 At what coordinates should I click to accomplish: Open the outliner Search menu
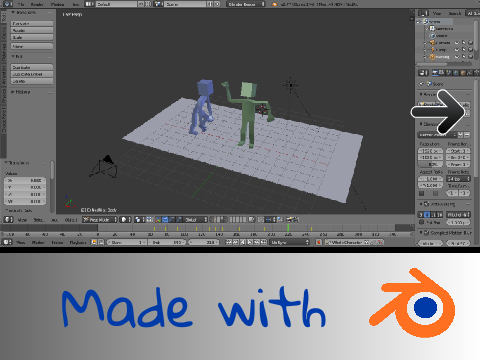[455, 14]
